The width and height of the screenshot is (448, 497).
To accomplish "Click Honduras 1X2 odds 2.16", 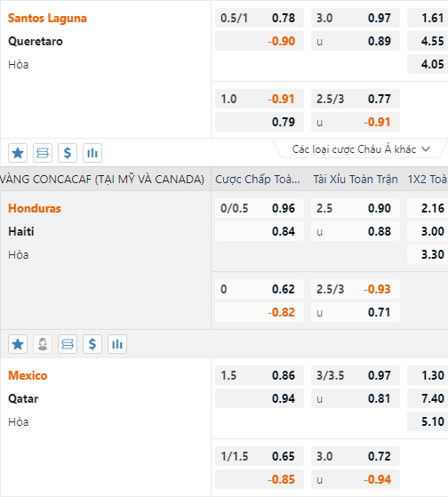I will pos(428,208).
